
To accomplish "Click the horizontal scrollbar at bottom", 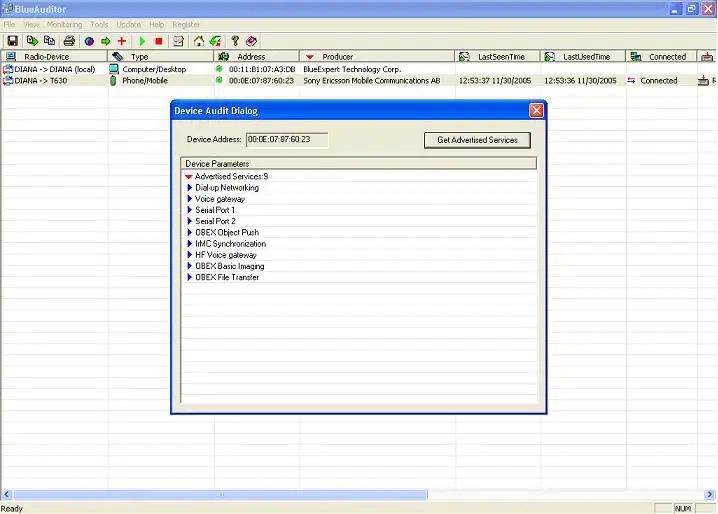I will (220, 494).
